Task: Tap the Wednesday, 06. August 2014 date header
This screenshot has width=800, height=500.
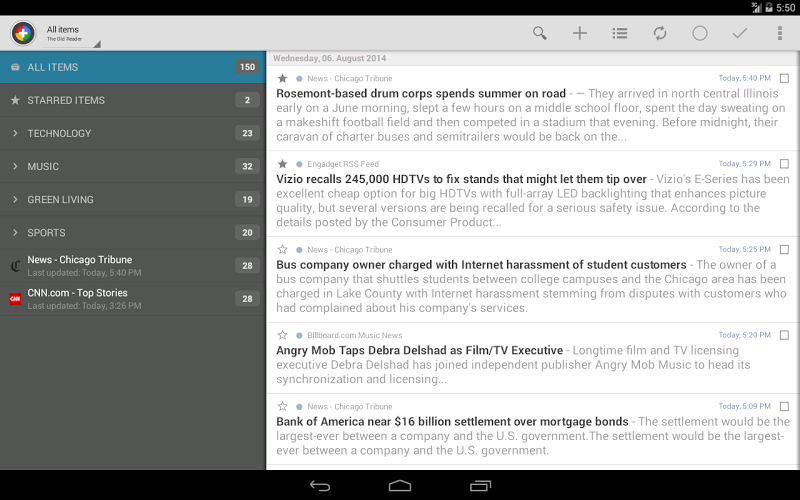Action: pyautogui.click(x=330, y=58)
